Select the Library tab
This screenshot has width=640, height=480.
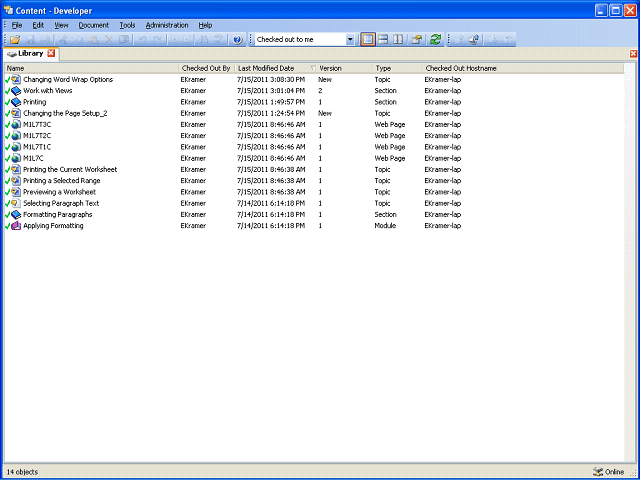(31, 53)
